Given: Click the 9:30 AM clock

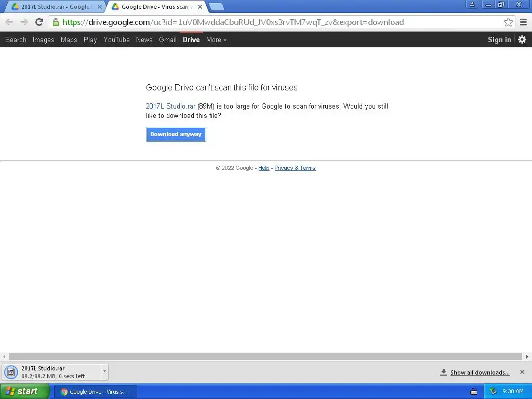Looking at the screenshot, I should (x=513, y=392).
